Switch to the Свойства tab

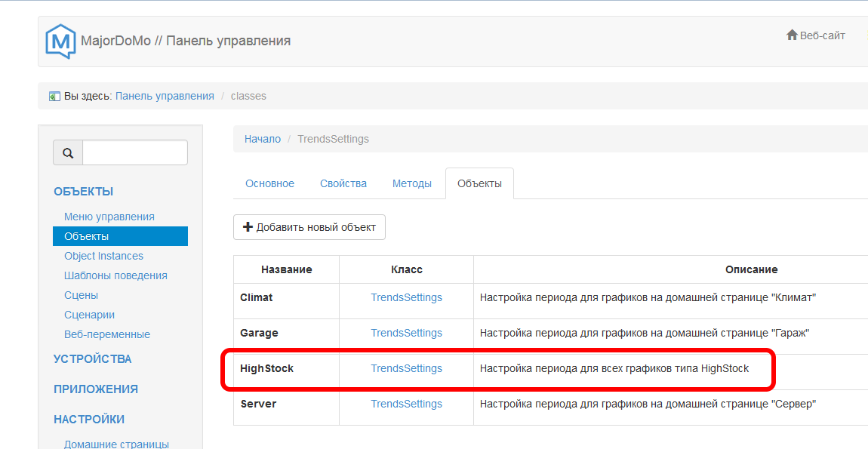(x=343, y=183)
